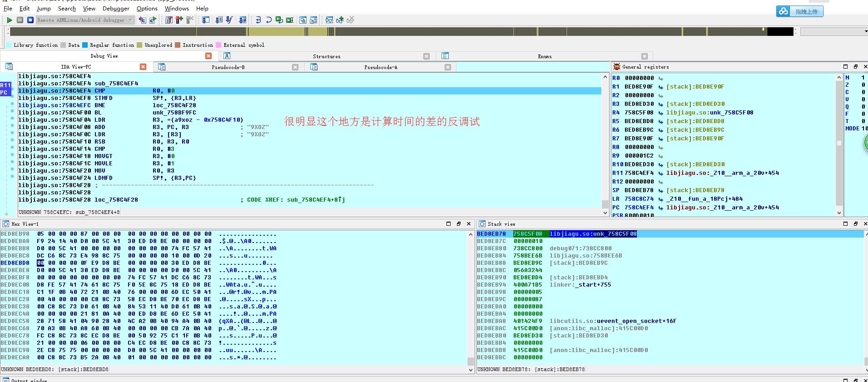868x382 pixels.
Task: Toggle the C flag value in registers
Action: [863, 92]
